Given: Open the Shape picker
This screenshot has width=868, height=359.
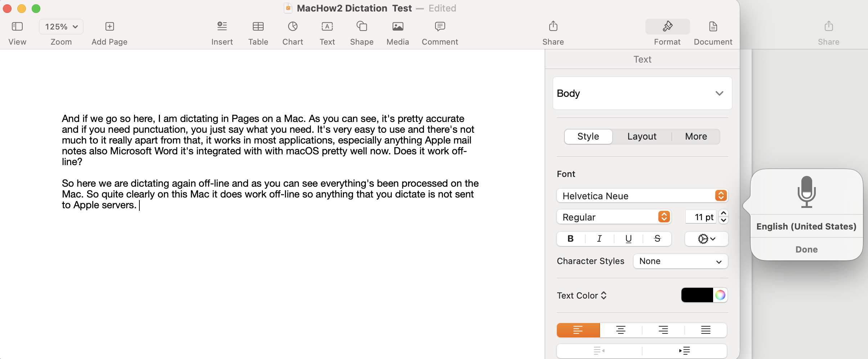Looking at the screenshot, I should click(362, 26).
